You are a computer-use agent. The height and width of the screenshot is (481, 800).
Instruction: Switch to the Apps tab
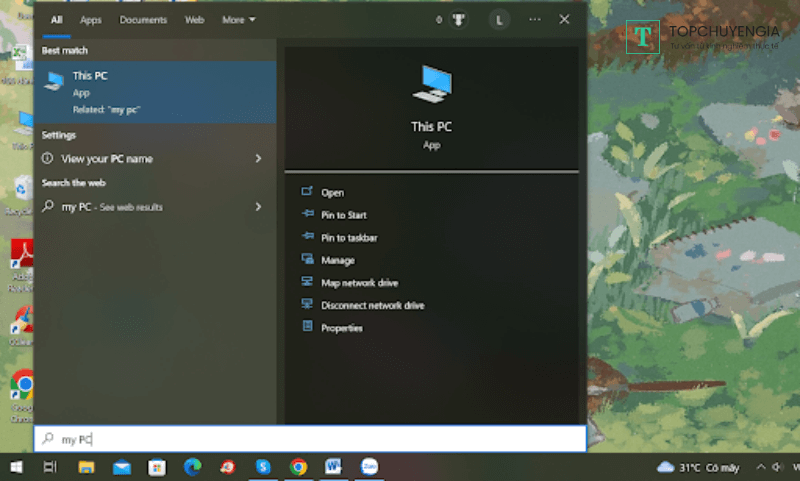click(x=90, y=20)
